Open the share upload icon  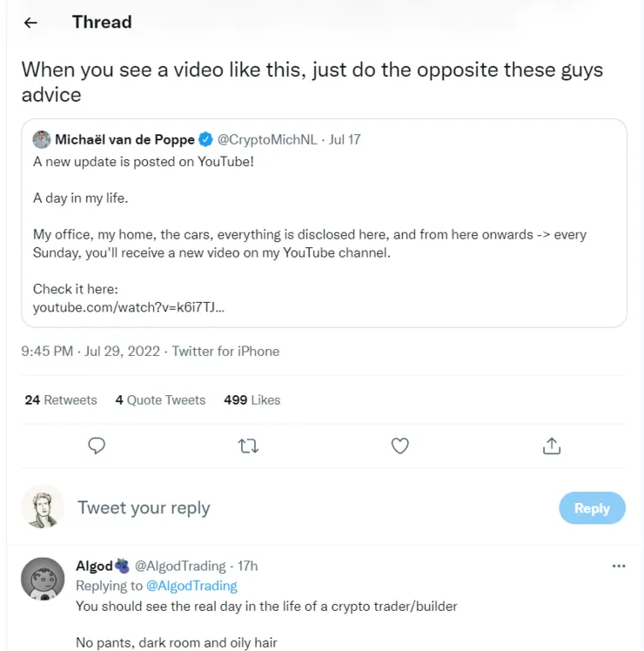click(551, 446)
